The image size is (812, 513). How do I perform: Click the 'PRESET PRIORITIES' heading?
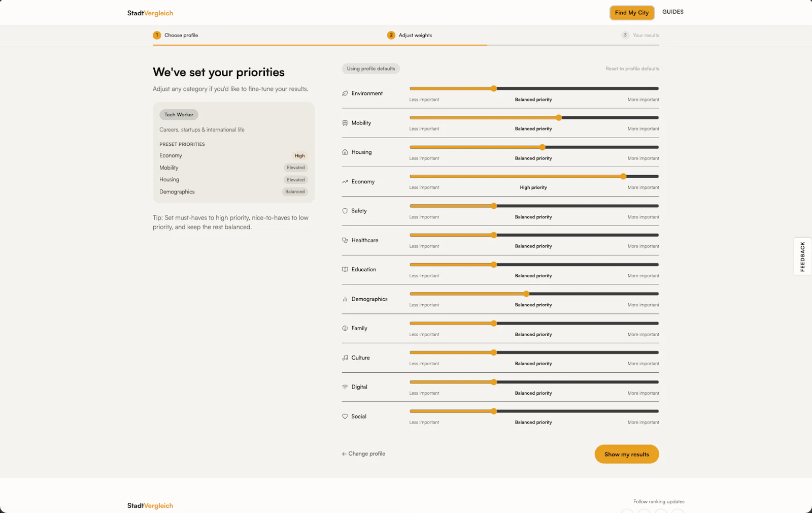click(182, 144)
